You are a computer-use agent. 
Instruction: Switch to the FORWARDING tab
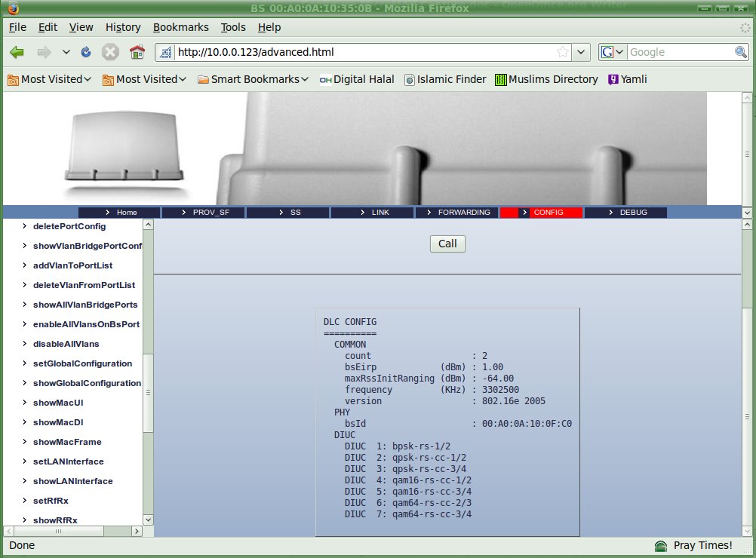coord(456,213)
